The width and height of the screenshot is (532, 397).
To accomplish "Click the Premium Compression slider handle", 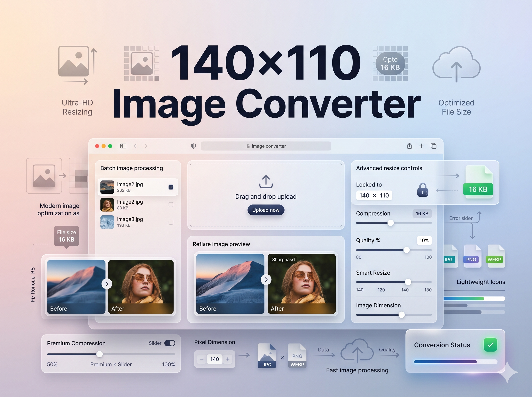I will click(100, 354).
